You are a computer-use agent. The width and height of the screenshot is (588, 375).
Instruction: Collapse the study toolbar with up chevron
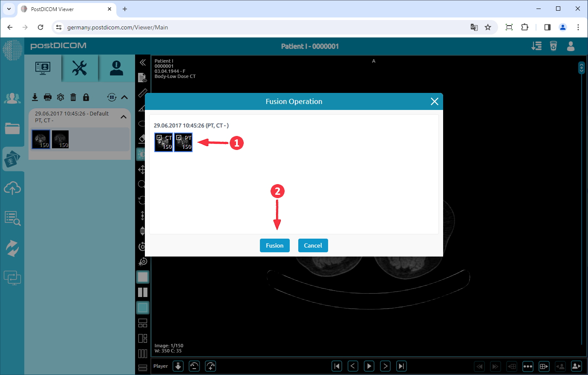click(x=124, y=97)
